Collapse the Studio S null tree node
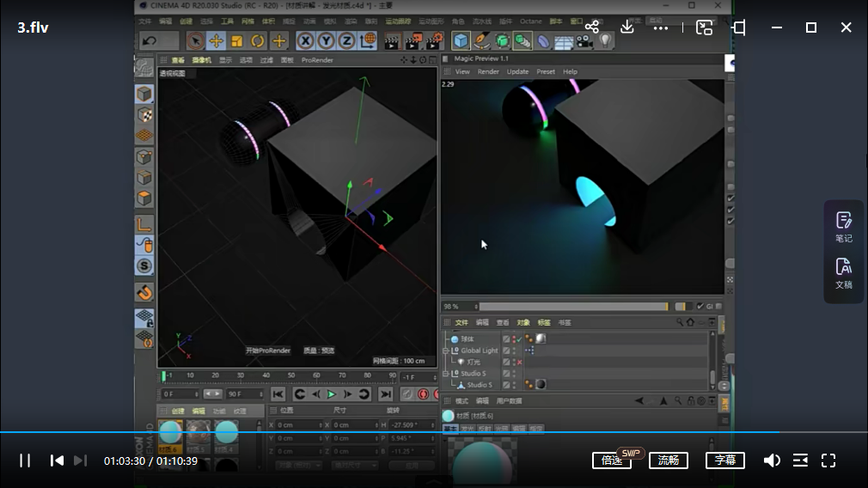The image size is (868, 488). tap(446, 374)
